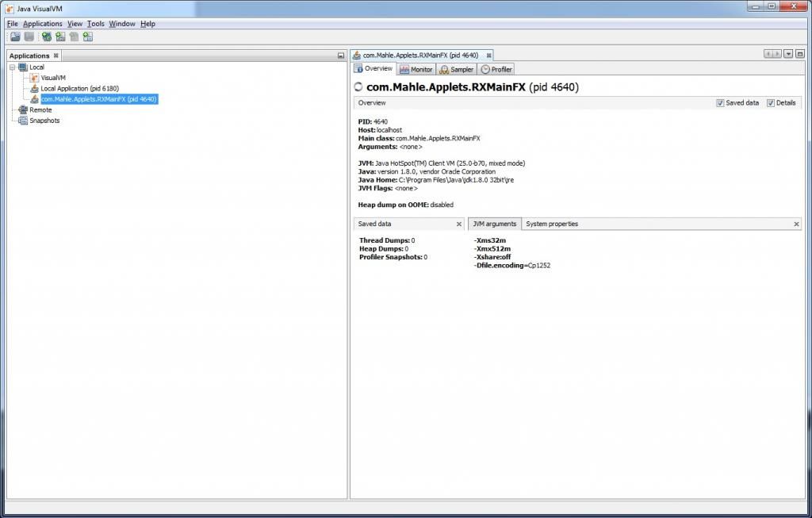This screenshot has height=518, width=812.
Task: Click the Load Snapshot toolbar icon
Action: [x=16, y=36]
